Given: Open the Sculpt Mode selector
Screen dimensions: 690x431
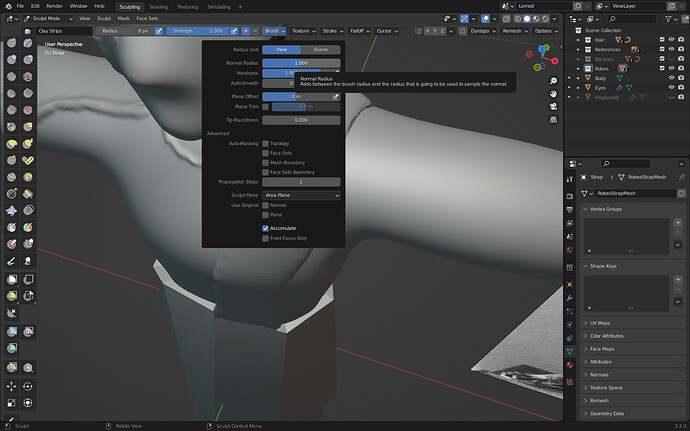Looking at the screenshot, I should 48,18.
